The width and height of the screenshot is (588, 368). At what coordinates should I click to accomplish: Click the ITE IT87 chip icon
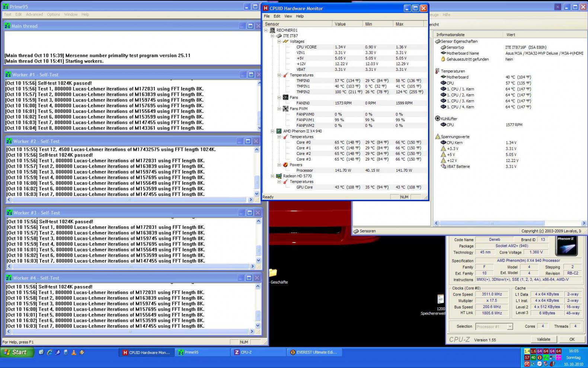click(x=279, y=36)
